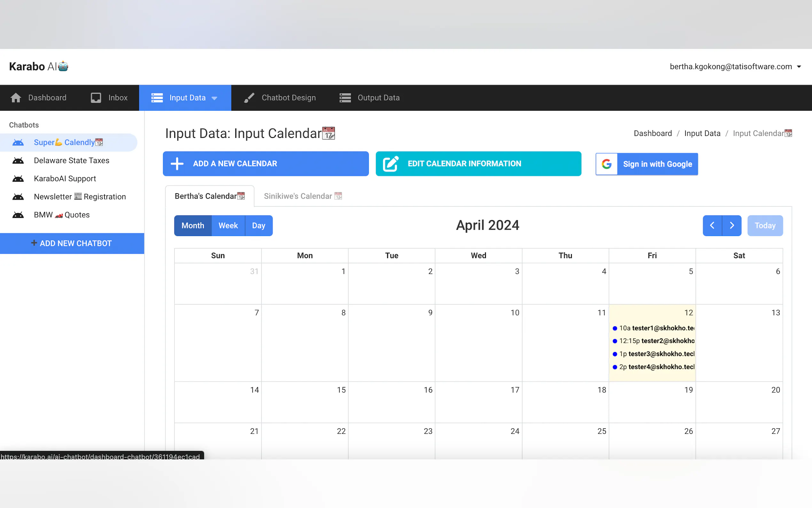Click the robot icon beside Delaware State Taxes
This screenshot has height=508, width=812.
(x=18, y=161)
